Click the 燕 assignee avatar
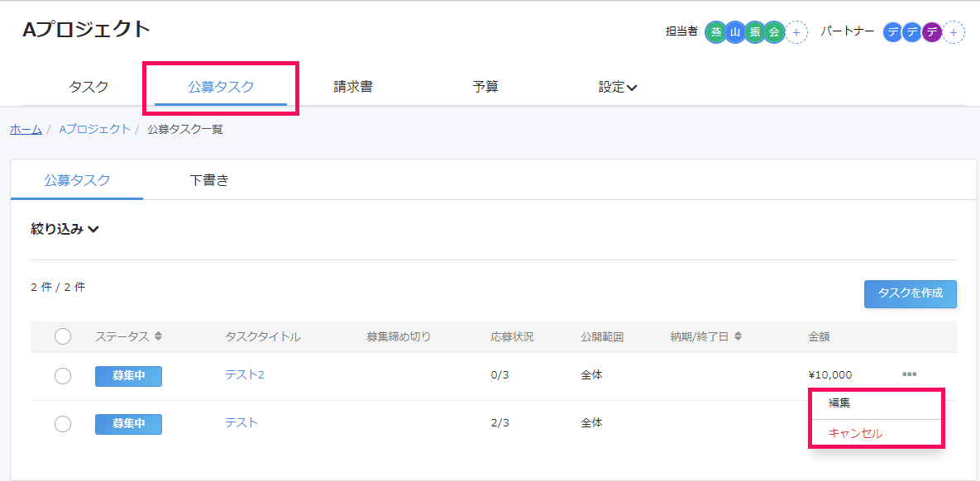The width and height of the screenshot is (980, 481). point(716,32)
